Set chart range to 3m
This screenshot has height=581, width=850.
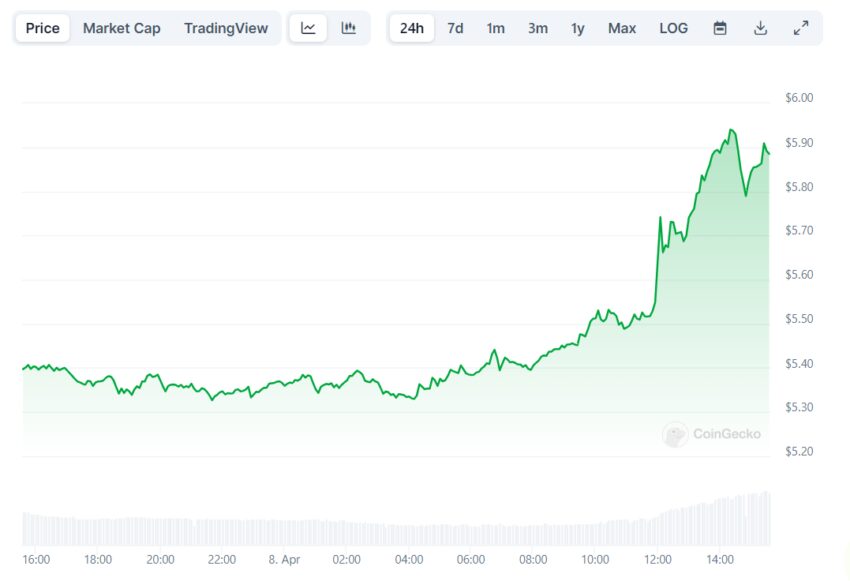click(x=538, y=28)
